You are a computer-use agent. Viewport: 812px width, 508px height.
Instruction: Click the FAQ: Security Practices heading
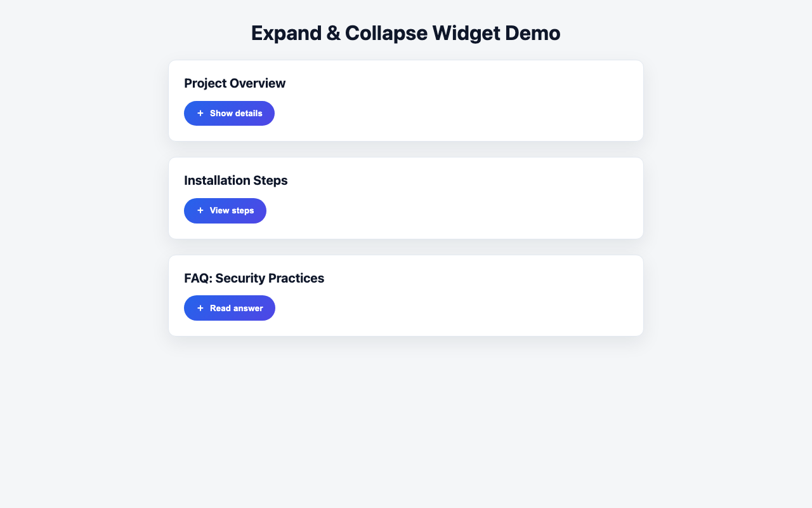pyautogui.click(x=254, y=278)
